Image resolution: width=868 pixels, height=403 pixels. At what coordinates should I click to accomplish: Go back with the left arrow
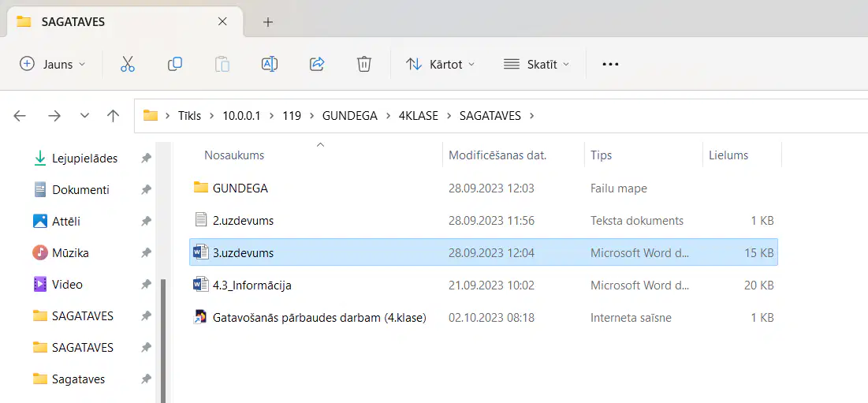20,116
